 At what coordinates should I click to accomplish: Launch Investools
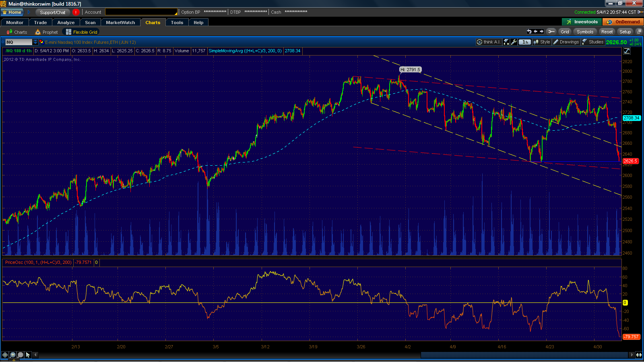[582, 22]
